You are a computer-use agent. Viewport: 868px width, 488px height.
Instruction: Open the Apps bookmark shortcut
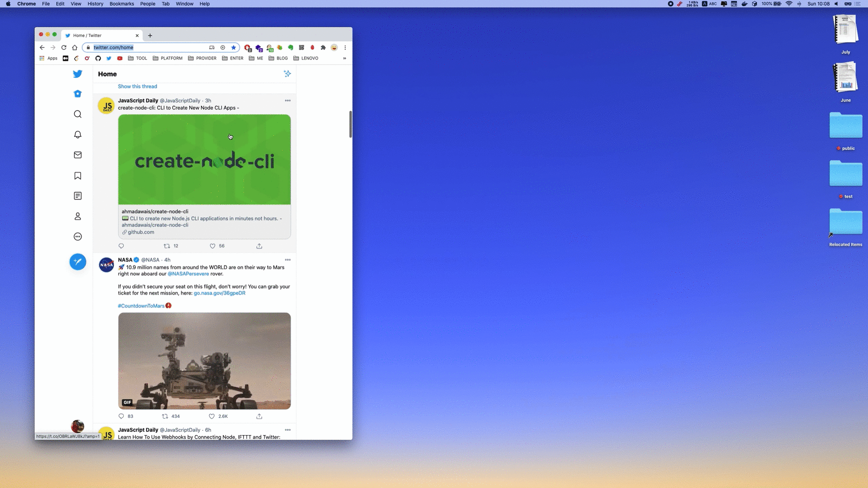48,58
